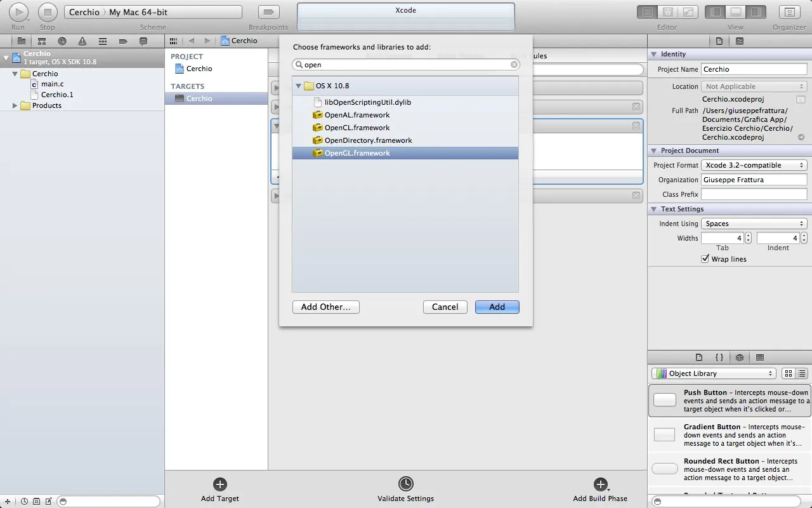Collapse the OS X 10.8 group

click(x=298, y=86)
